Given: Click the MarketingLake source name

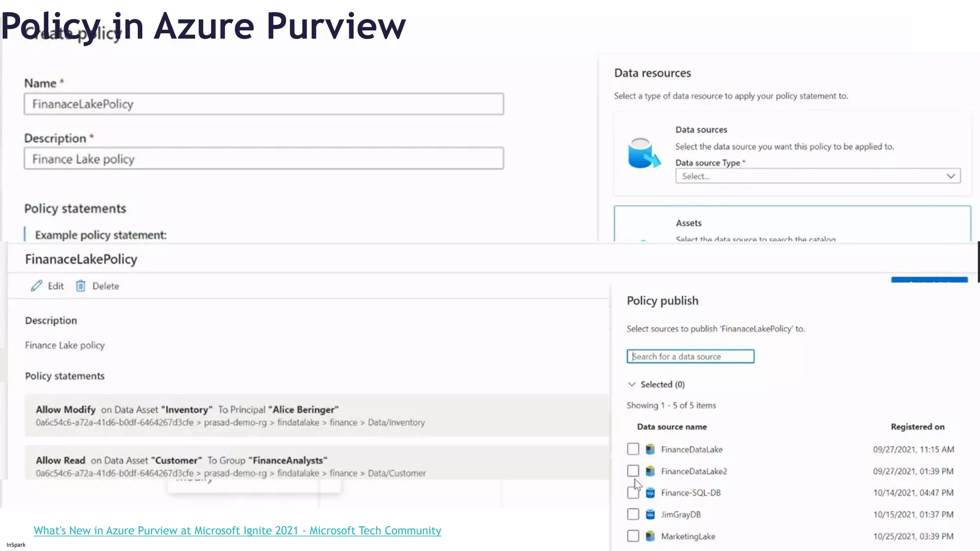Looking at the screenshot, I should (x=688, y=536).
